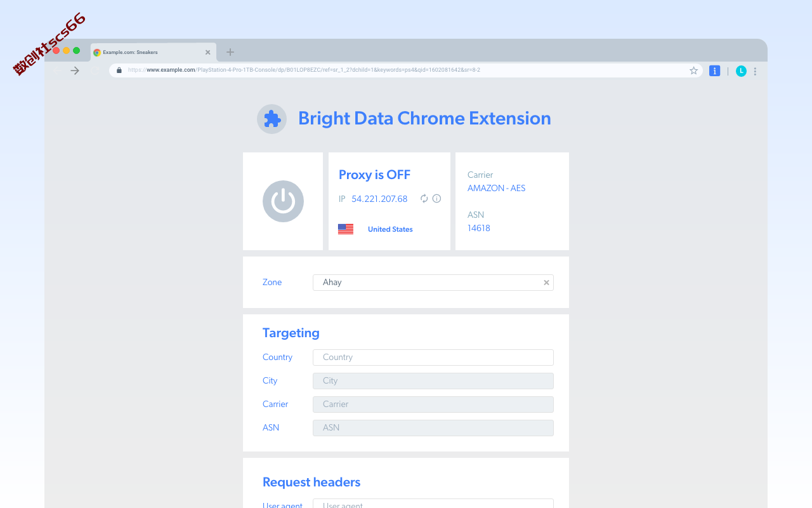Click the United States country label

(x=390, y=229)
